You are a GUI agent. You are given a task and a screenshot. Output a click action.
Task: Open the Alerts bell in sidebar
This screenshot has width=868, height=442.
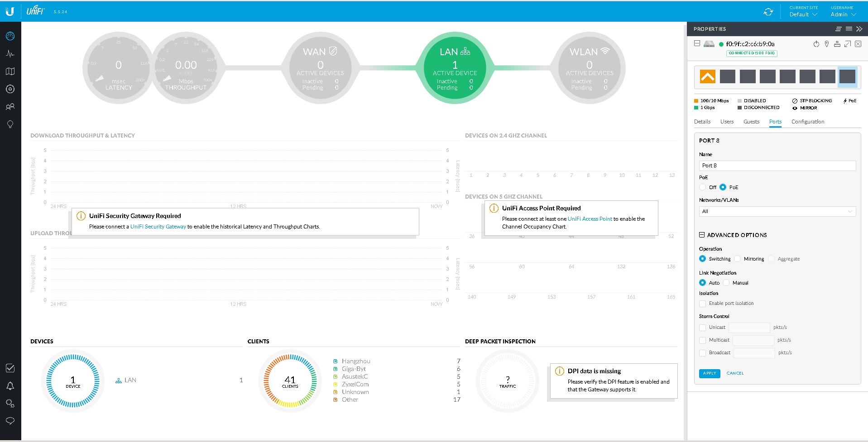pos(10,386)
